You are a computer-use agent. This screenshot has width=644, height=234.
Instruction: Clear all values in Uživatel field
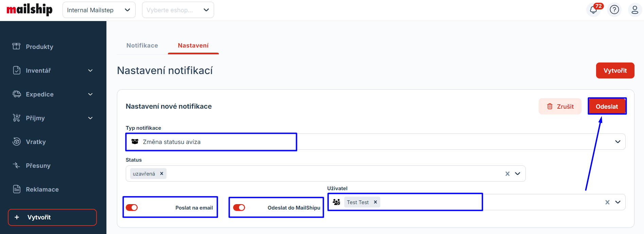(x=607, y=202)
